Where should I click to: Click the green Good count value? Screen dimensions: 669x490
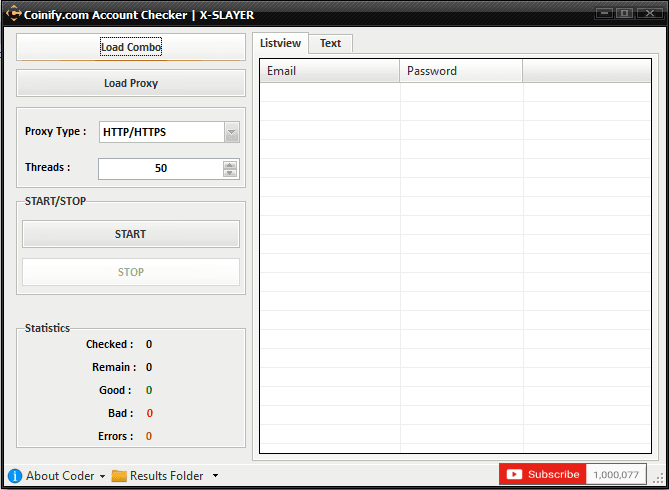pyautogui.click(x=149, y=390)
